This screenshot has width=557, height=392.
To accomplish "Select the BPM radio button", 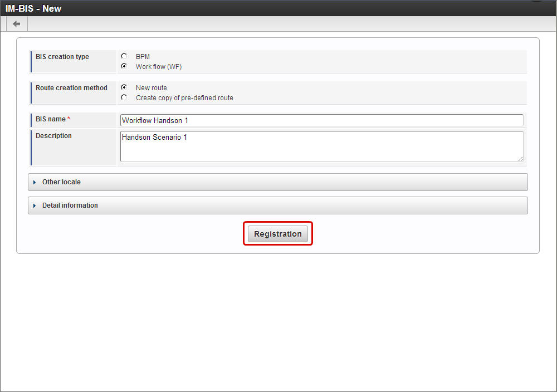I will (x=124, y=56).
